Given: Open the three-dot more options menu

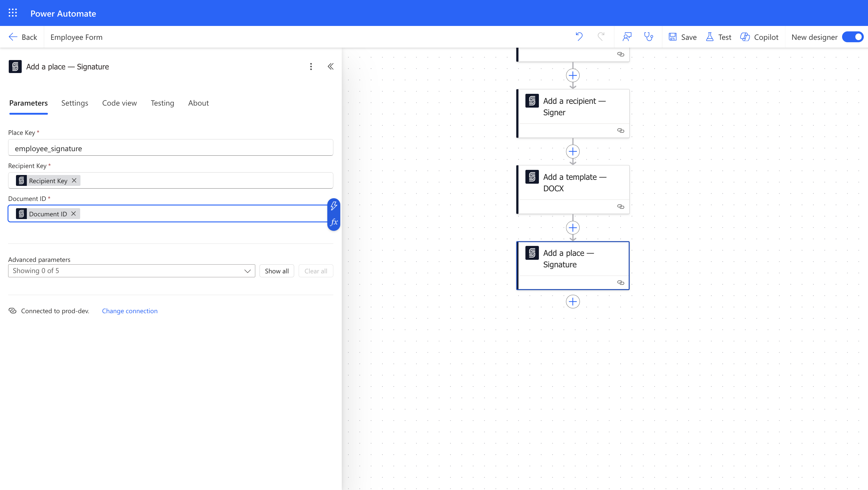Looking at the screenshot, I should (311, 66).
